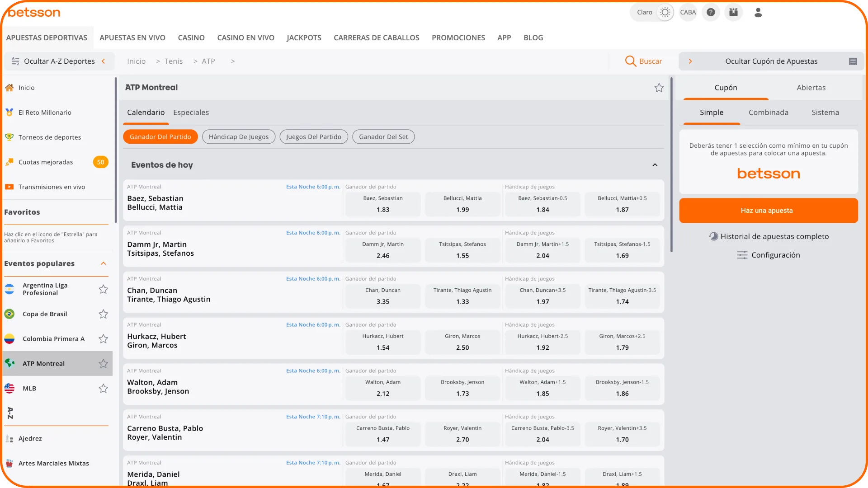This screenshot has height=488, width=868.
Task: Toggle ATP Montreal sidebar favorite star
Action: tap(104, 364)
